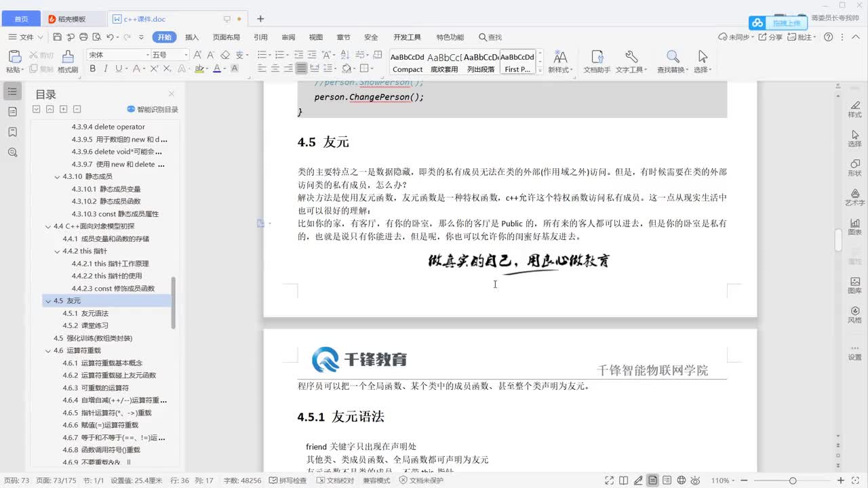Image resolution: width=868 pixels, height=488 pixels.
Task: Click 智能识别目录 smart outline button
Action: [153, 109]
